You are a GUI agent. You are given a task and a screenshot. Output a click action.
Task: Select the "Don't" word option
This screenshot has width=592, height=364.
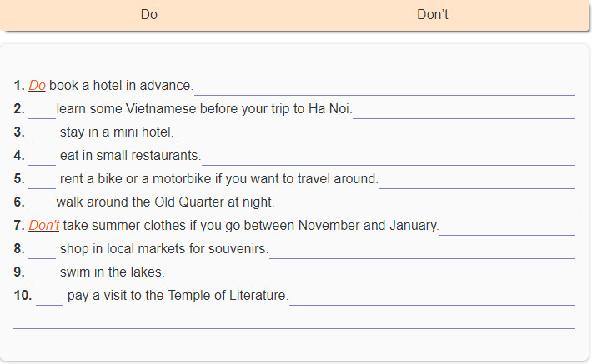click(x=432, y=14)
